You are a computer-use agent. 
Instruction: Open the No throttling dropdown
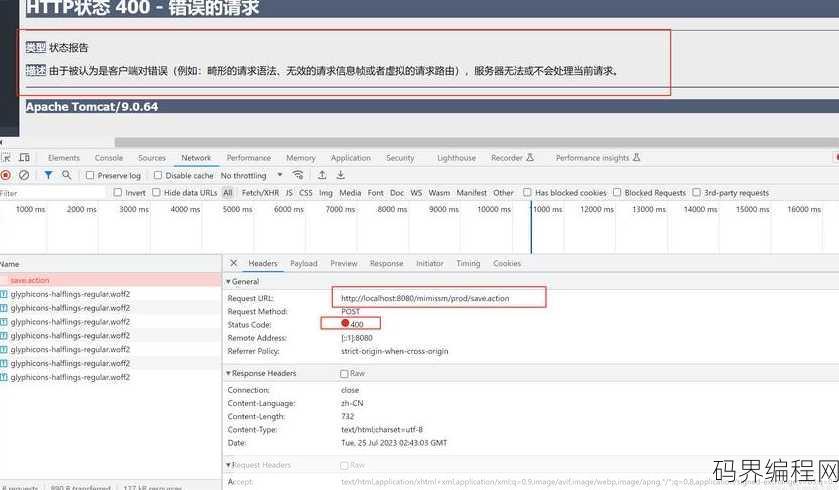point(251,175)
